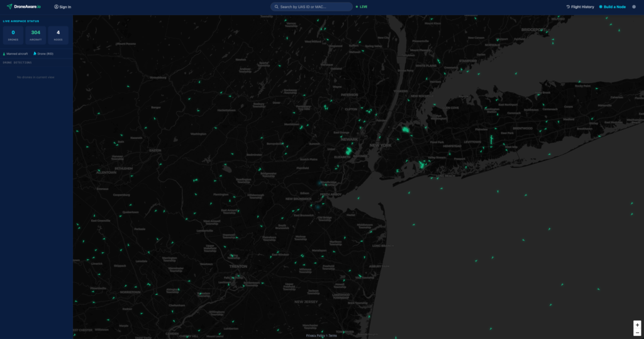Open the Privacy Policy link
The height and width of the screenshot is (339, 644).
click(316, 336)
